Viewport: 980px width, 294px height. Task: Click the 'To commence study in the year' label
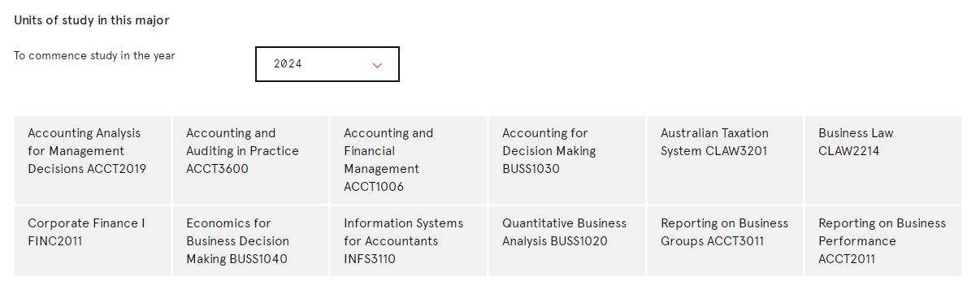pos(94,56)
